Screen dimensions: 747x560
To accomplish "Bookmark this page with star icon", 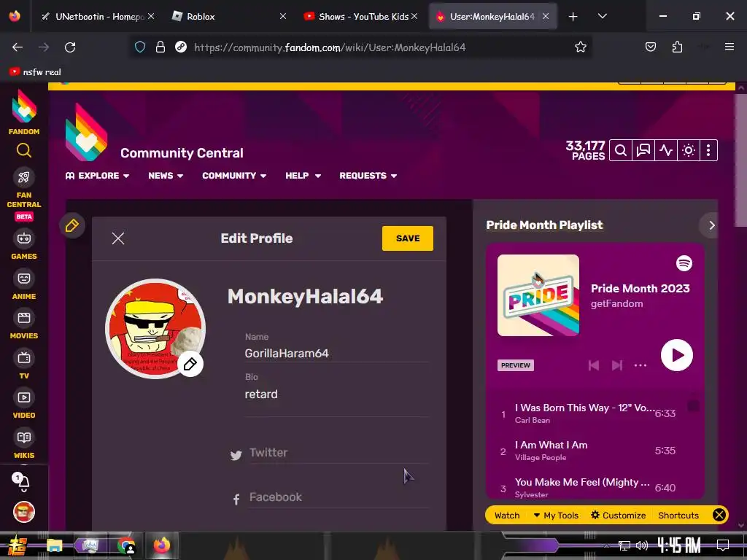I will coord(580,47).
